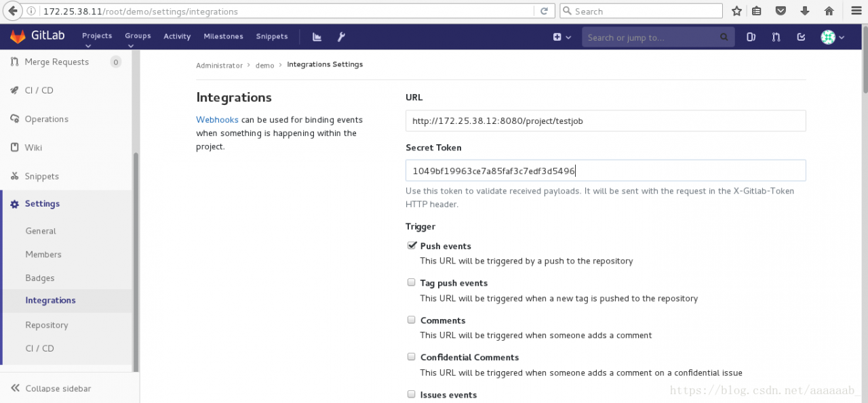Viewport: 868px width, 403px height.
Task: Open the admin area wrench icon
Action: coord(342,37)
